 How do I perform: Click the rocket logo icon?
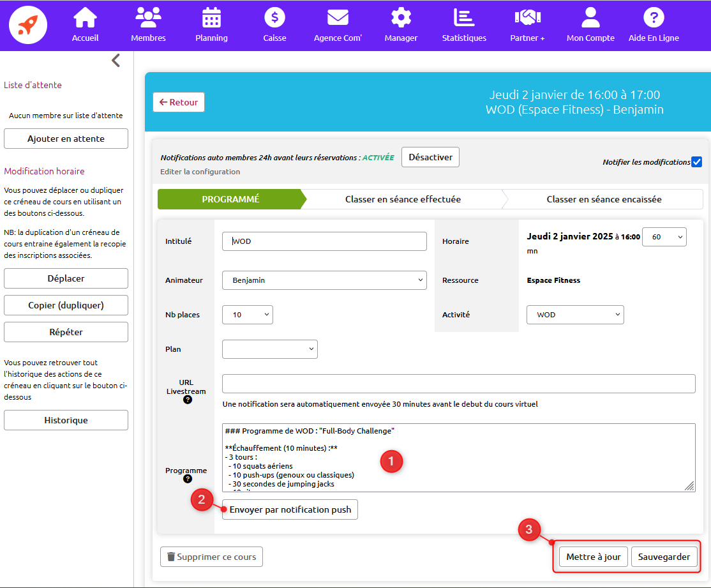pyautogui.click(x=28, y=25)
